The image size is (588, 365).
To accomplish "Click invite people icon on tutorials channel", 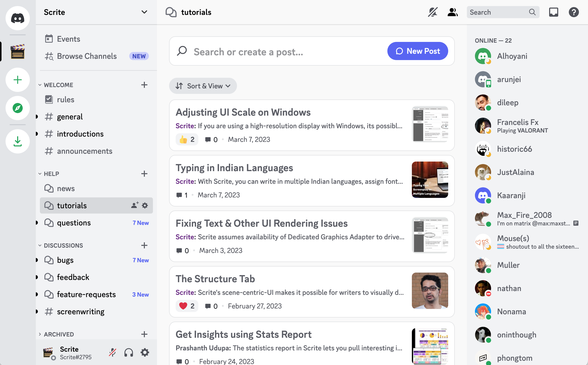I will coord(135,205).
